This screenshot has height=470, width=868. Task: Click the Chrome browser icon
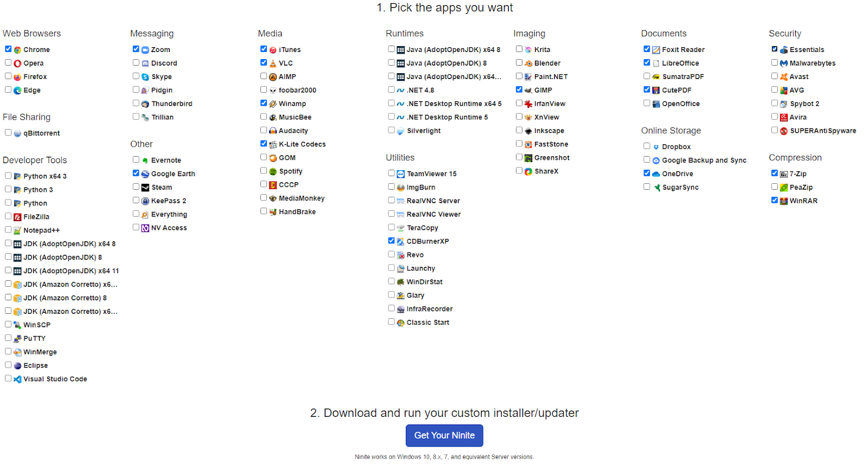pos(17,50)
